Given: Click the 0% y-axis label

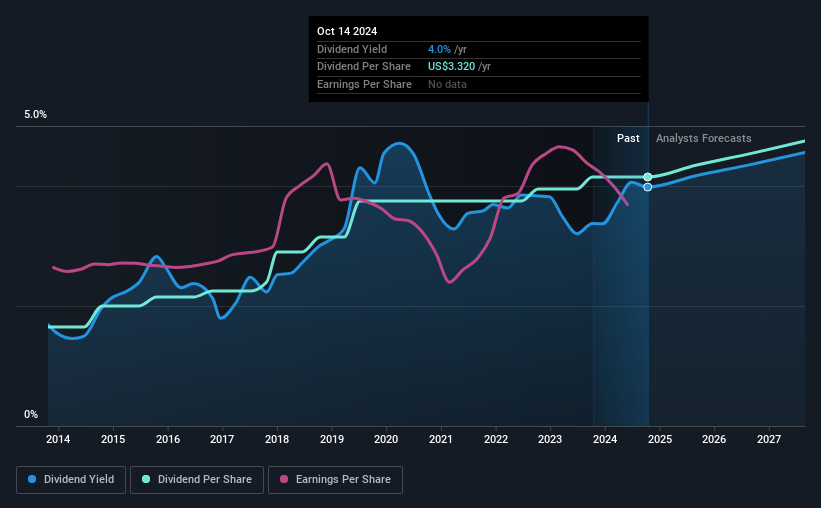Looking at the screenshot, I should 31,414.
